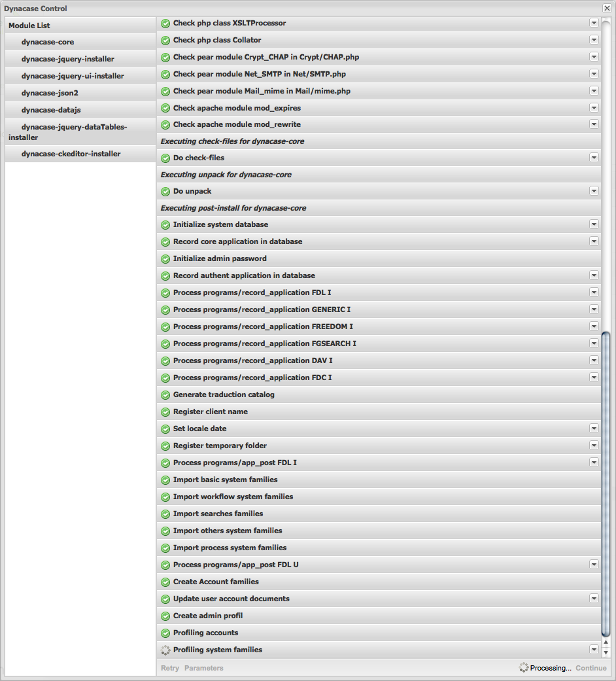Expand details for Profiling system families

click(594, 650)
